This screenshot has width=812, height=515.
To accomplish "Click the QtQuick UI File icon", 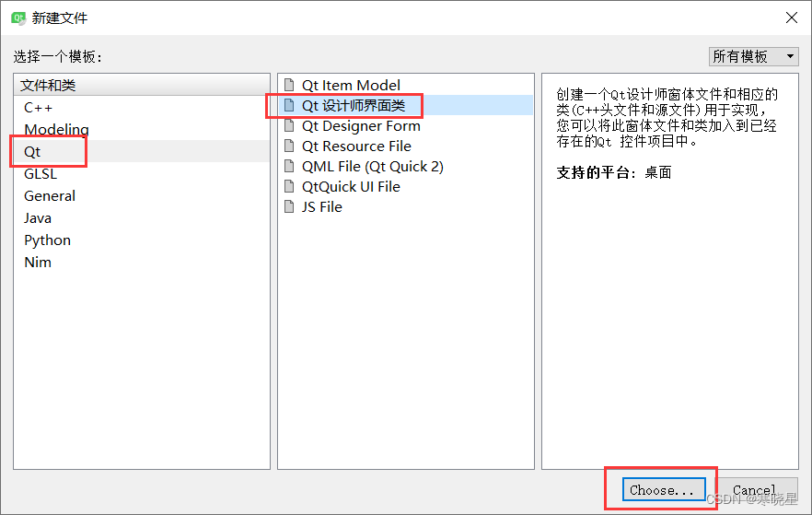I will (289, 186).
